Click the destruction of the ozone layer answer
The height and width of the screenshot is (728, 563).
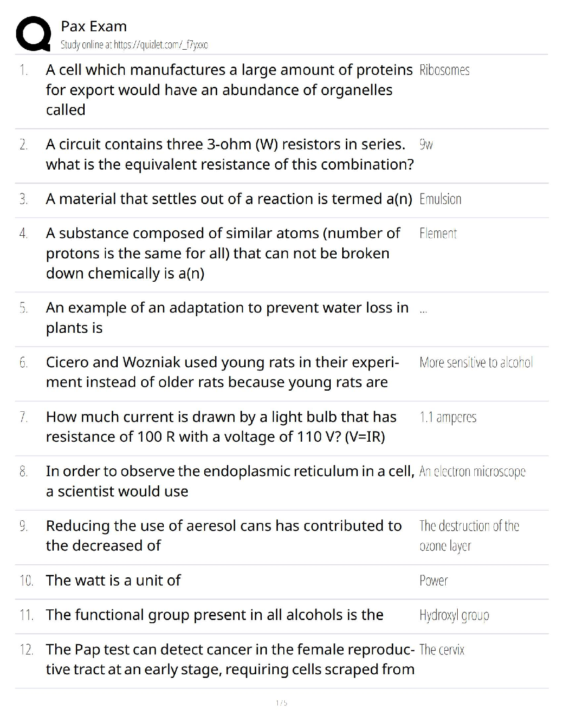[469, 536]
